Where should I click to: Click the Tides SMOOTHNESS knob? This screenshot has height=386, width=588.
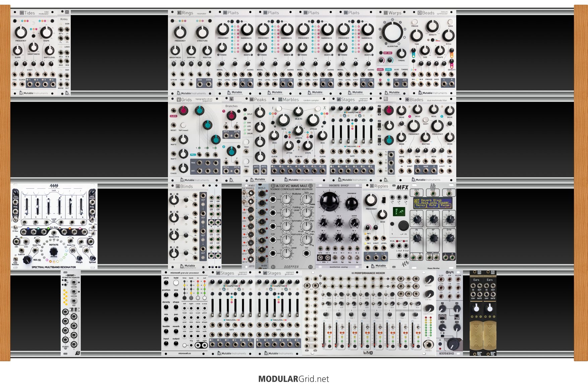point(34,48)
